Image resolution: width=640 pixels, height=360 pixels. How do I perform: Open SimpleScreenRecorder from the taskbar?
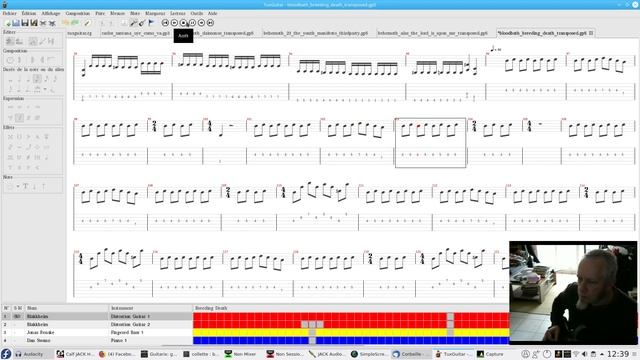370,354
